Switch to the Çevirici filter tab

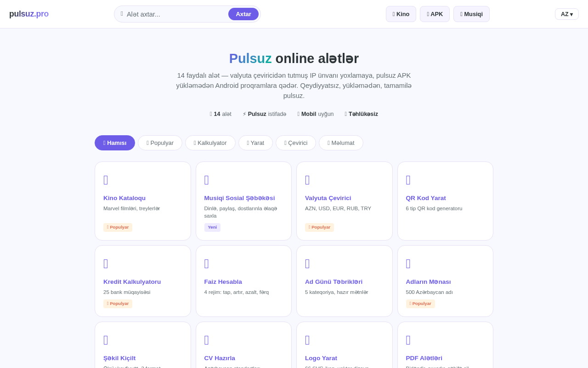coord(296,143)
